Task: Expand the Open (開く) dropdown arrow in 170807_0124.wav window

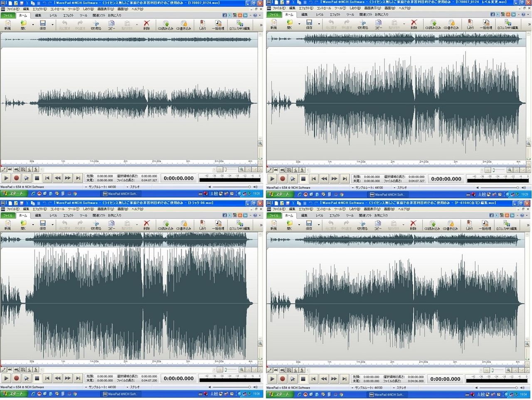Action: pyautogui.click(x=33, y=25)
